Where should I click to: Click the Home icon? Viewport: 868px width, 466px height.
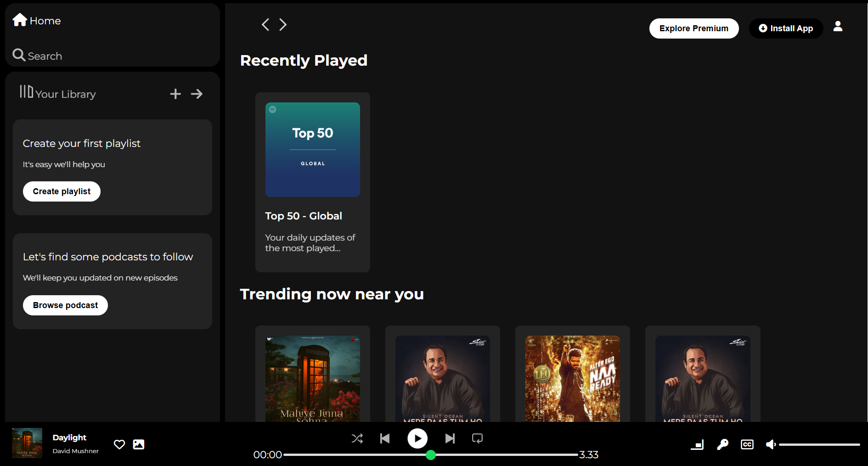pyautogui.click(x=19, y=19)
